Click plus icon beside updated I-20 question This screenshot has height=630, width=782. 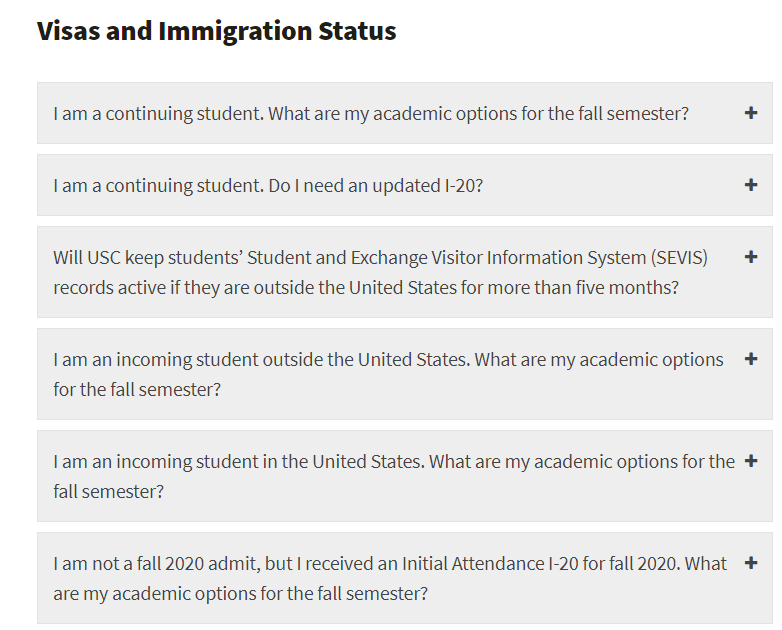[751, 185]
